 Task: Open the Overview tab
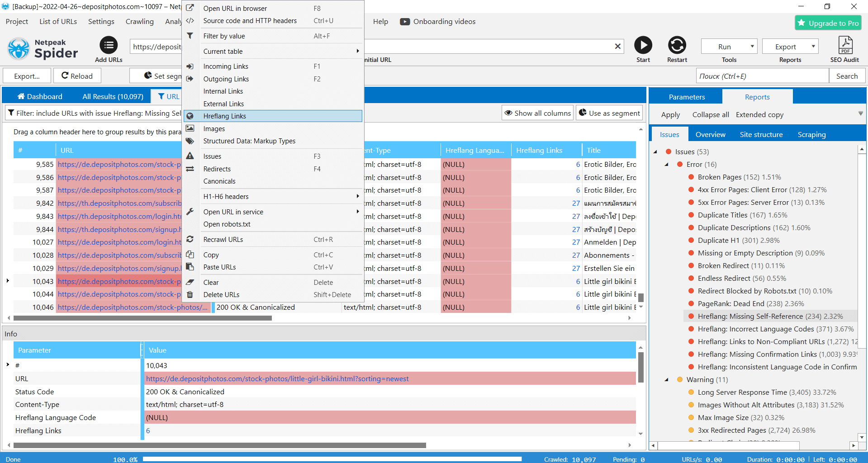point(710,134)
